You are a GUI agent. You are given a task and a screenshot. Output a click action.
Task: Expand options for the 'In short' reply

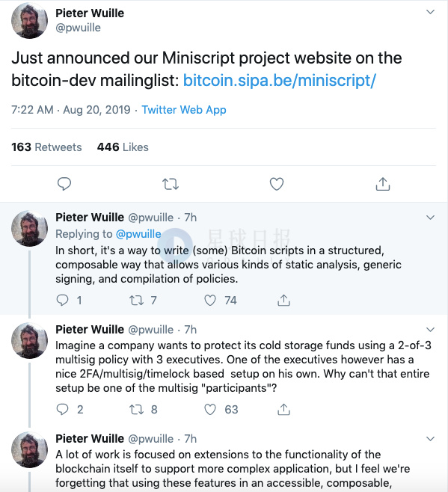click(430, 218)
